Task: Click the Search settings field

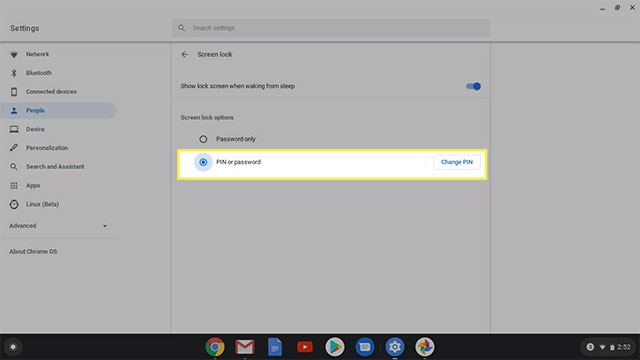Action: pos(330,28)
